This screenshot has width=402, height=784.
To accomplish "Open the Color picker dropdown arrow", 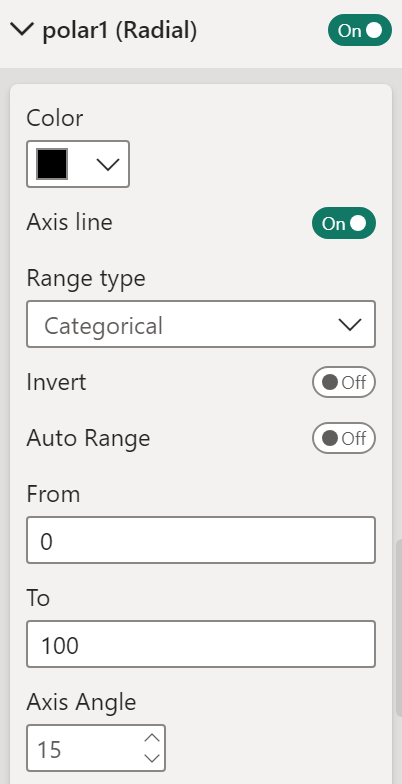I will pyautogui.click(x=108, y=164).
